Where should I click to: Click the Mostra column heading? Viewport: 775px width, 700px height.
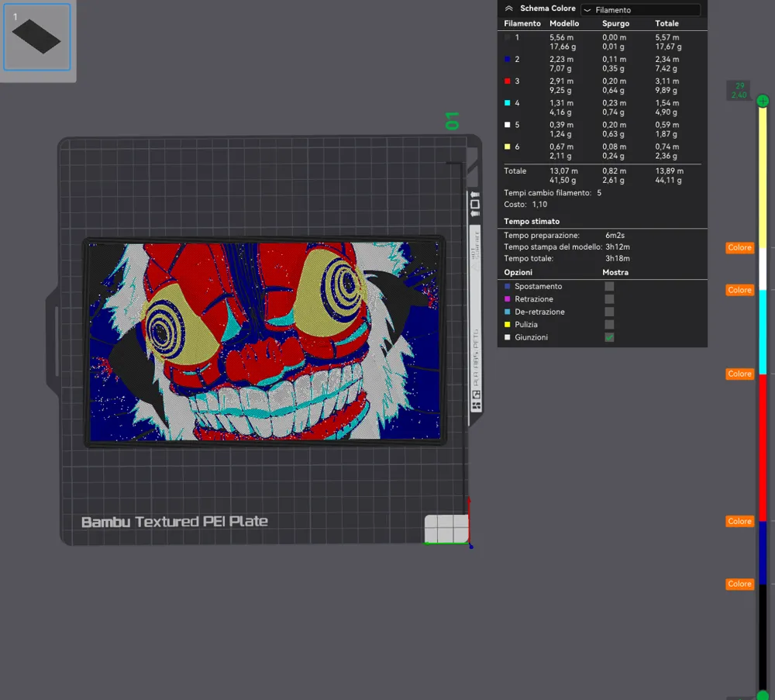615,272
